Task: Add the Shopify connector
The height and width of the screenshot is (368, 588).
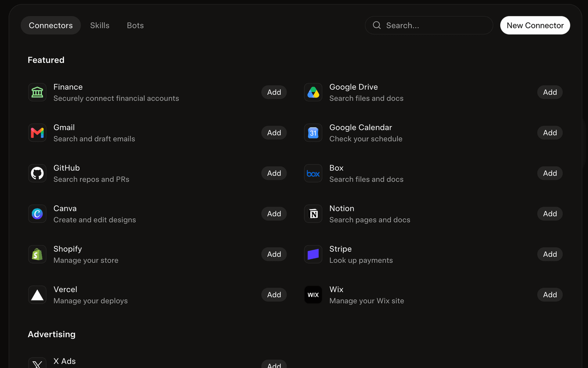Action: coord(274,254)
